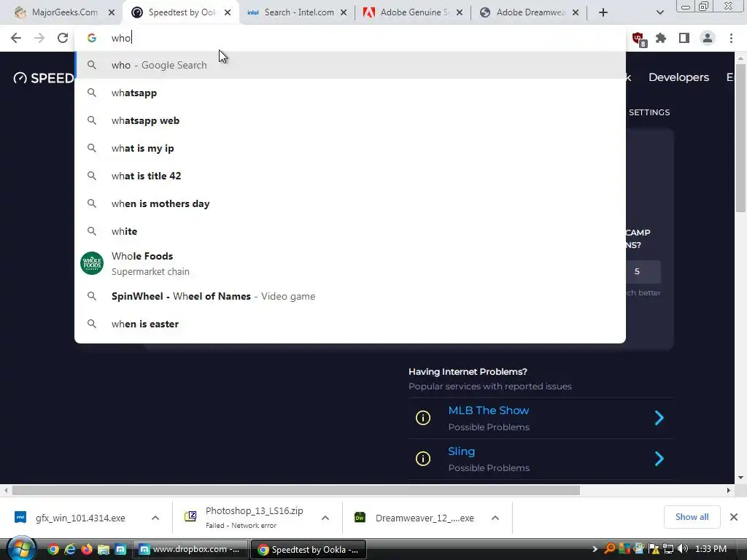Open Speedtest SETTINGS

pos(649,112)
